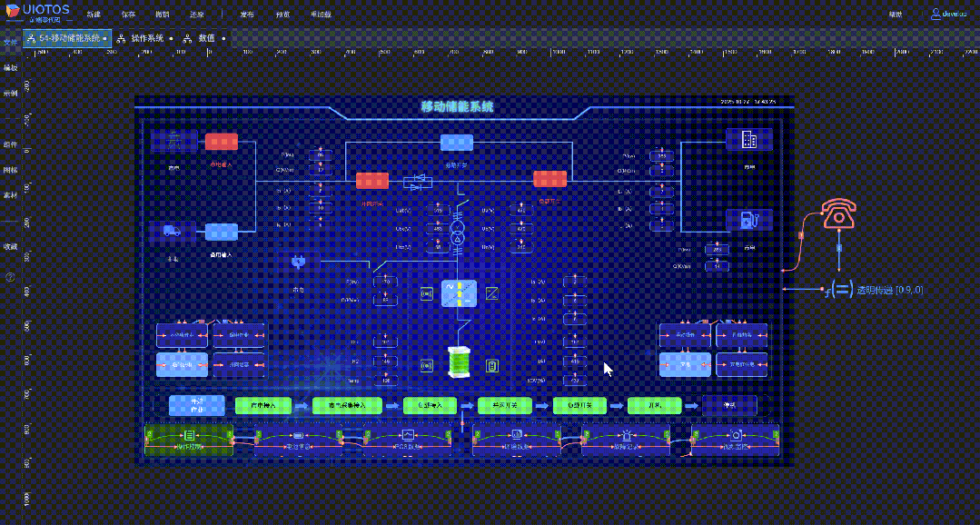Click the Uab(V) value field

[438, 212]
